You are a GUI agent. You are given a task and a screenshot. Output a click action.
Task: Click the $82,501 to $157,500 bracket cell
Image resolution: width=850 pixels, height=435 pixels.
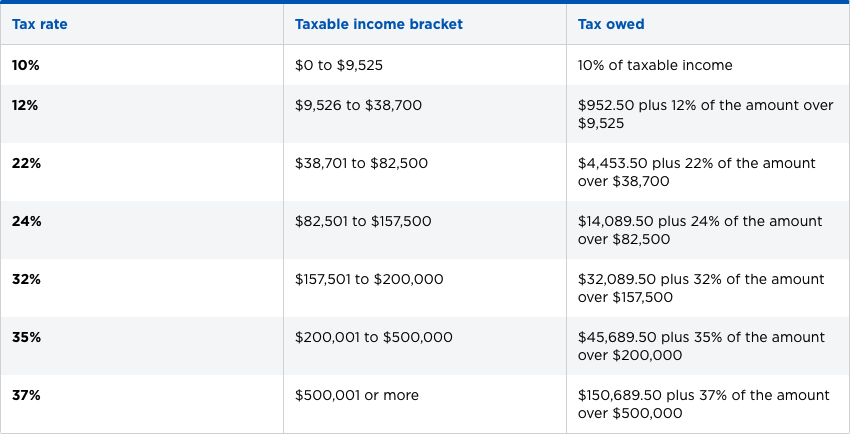pos(363,221)
